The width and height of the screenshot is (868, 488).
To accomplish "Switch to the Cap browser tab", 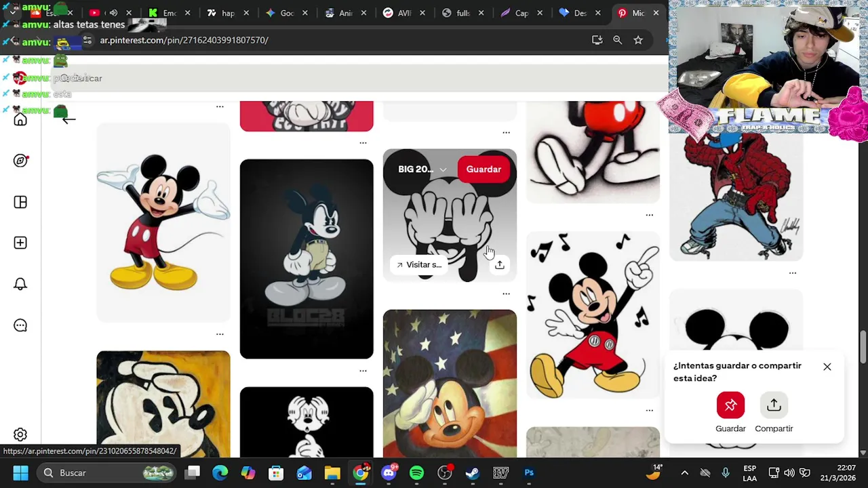I will (x=522, y=13).
